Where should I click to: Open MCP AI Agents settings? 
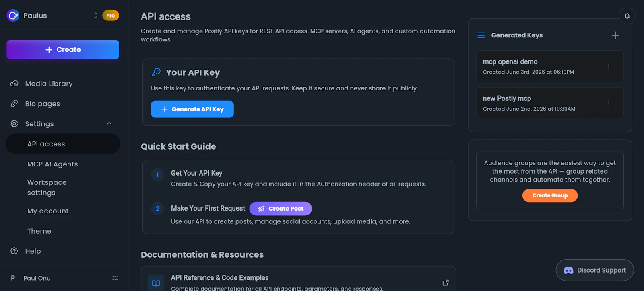point(53,164)
